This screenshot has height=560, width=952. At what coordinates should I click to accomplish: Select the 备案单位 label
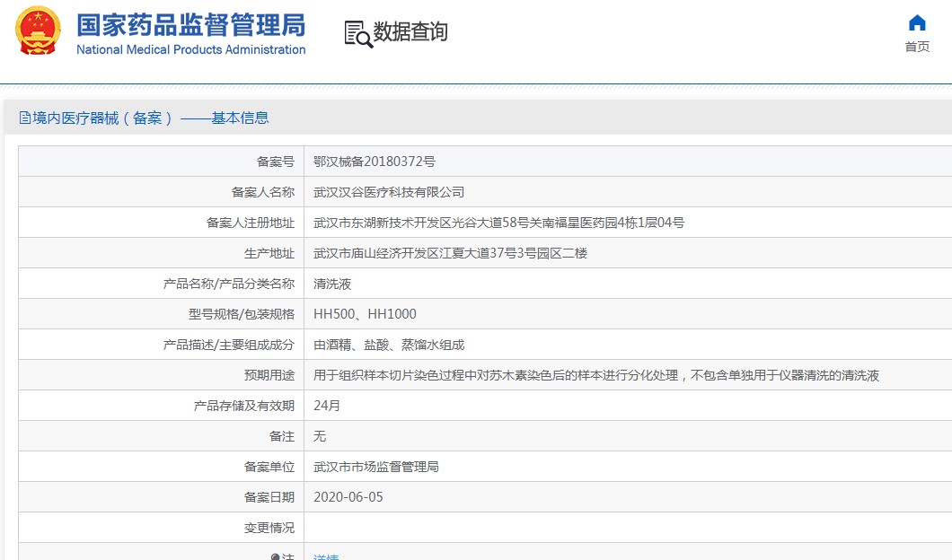269,467
